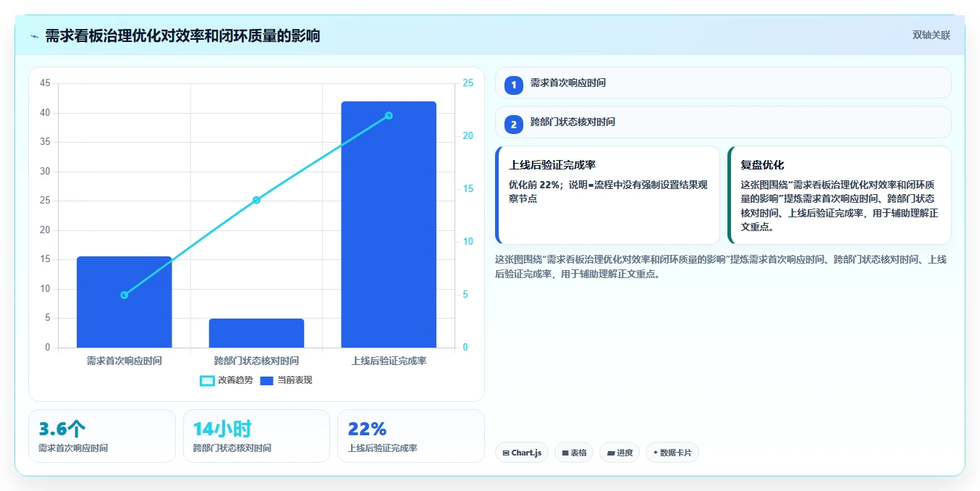
Task: Click x-axis label 需求首次响应时间
Action: (x=124, y=360)
